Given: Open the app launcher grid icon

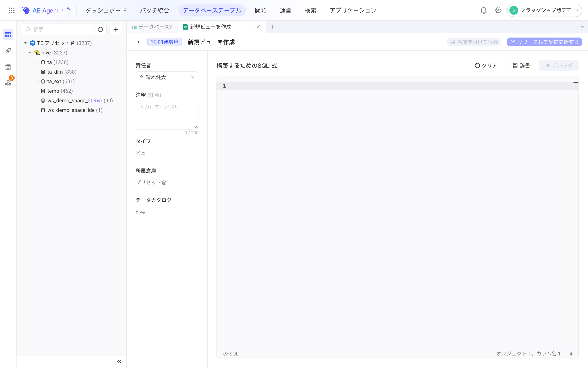Looking at the screenshot, I should click(x=12, y=10).
